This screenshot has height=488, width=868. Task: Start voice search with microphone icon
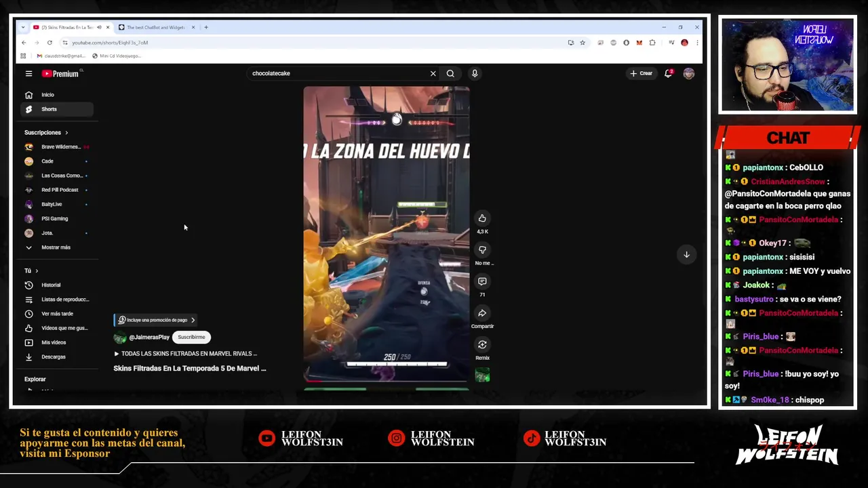tap(475, 73)
